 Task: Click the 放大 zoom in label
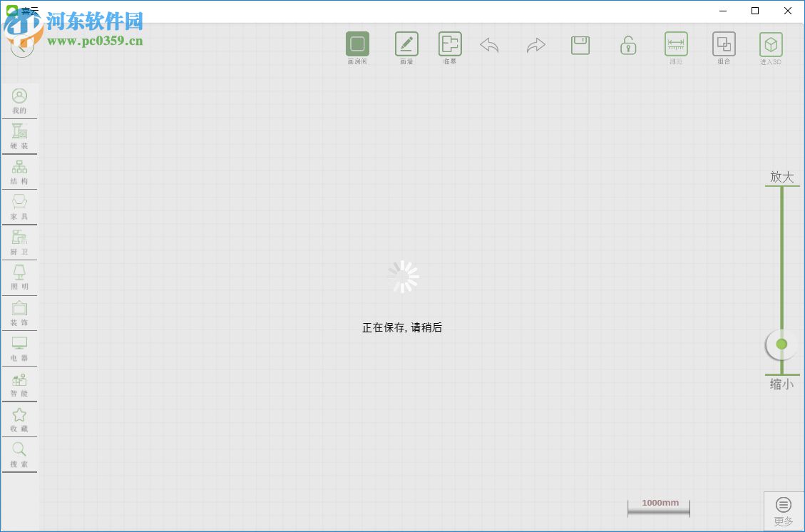coord(782,177)
